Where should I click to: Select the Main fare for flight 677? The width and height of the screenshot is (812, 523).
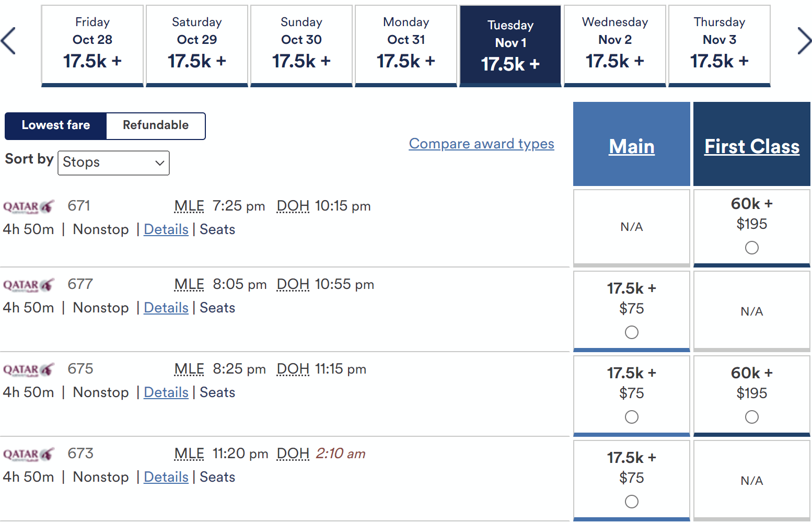point(631,332)
